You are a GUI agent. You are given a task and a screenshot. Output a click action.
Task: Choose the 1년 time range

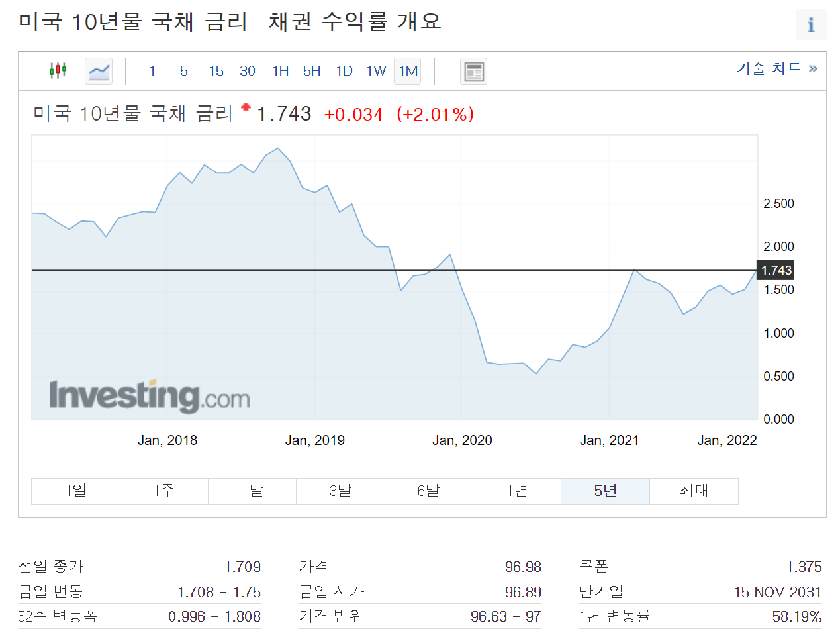[x=517, y=491]
